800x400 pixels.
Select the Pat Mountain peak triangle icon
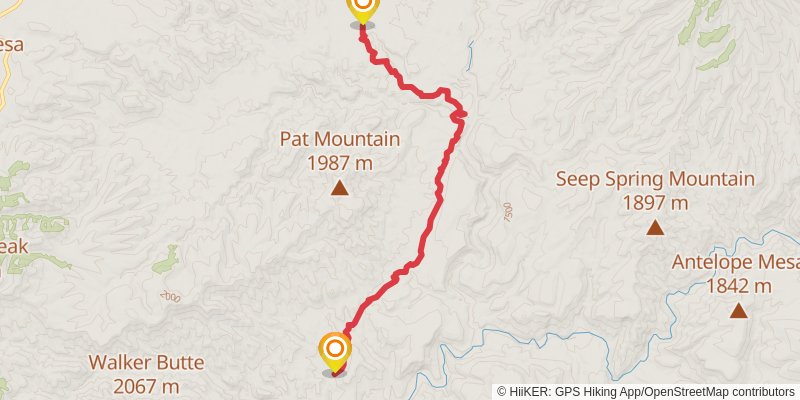point(339,188)
